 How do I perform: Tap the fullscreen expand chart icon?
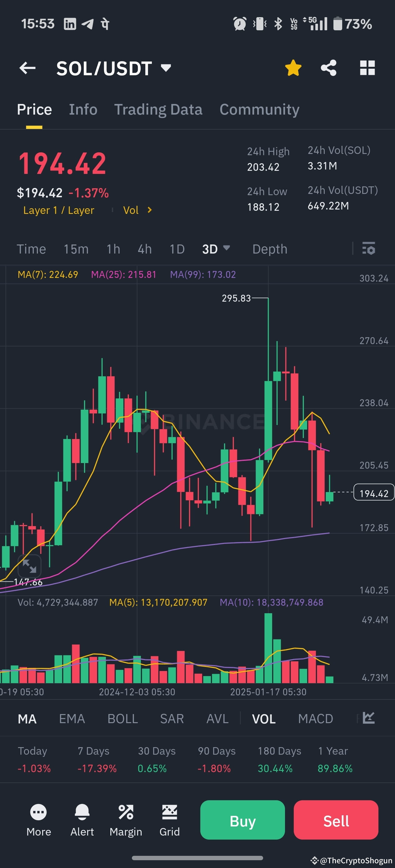pos(29,566)
